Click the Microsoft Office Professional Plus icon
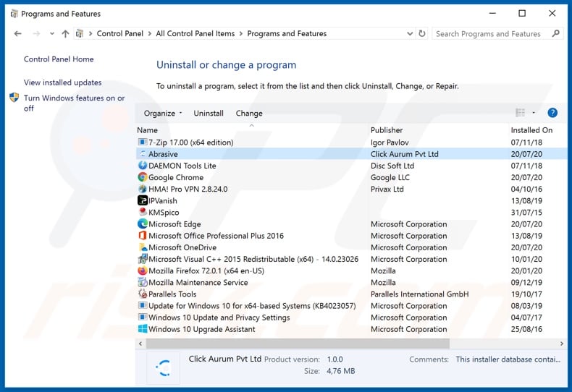 (142, 235)
